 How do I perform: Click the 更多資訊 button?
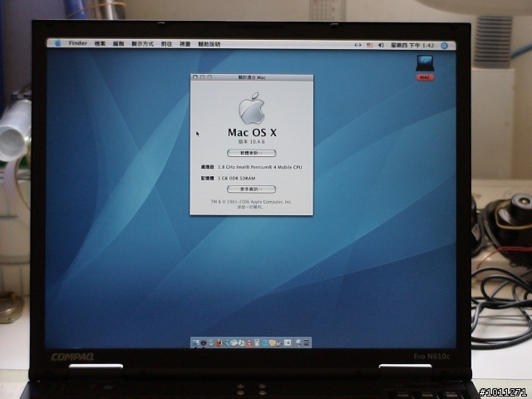pos(251,189)
